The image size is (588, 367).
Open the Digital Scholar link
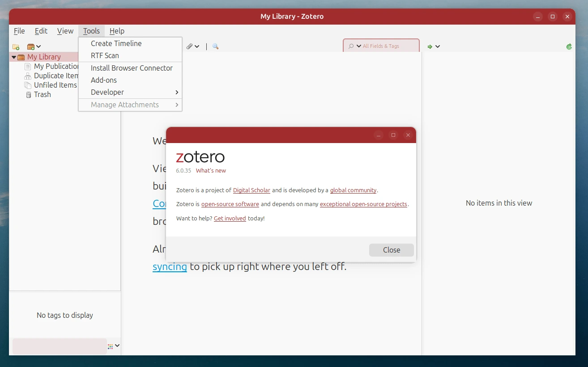251,190
